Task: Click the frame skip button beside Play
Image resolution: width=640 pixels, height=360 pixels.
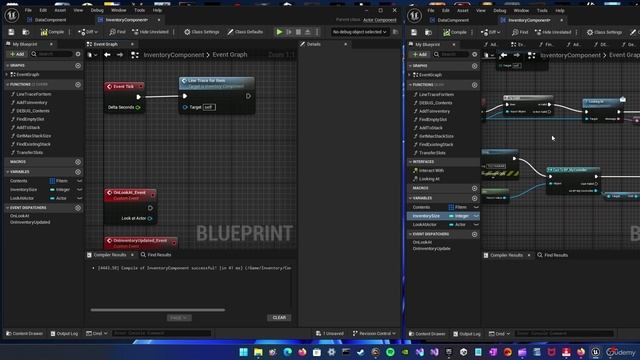Action: click(x=289, y=32)
